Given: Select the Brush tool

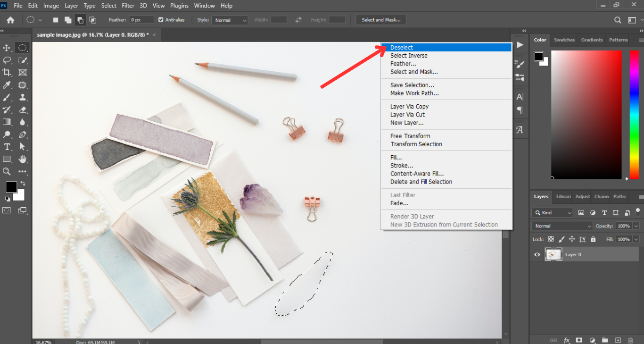Looking at the screenshot, I should coord(7,97).
